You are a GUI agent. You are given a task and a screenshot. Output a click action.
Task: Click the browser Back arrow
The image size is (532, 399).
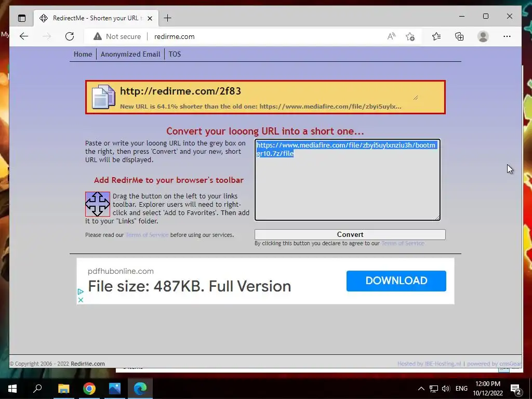coord(24,36)
